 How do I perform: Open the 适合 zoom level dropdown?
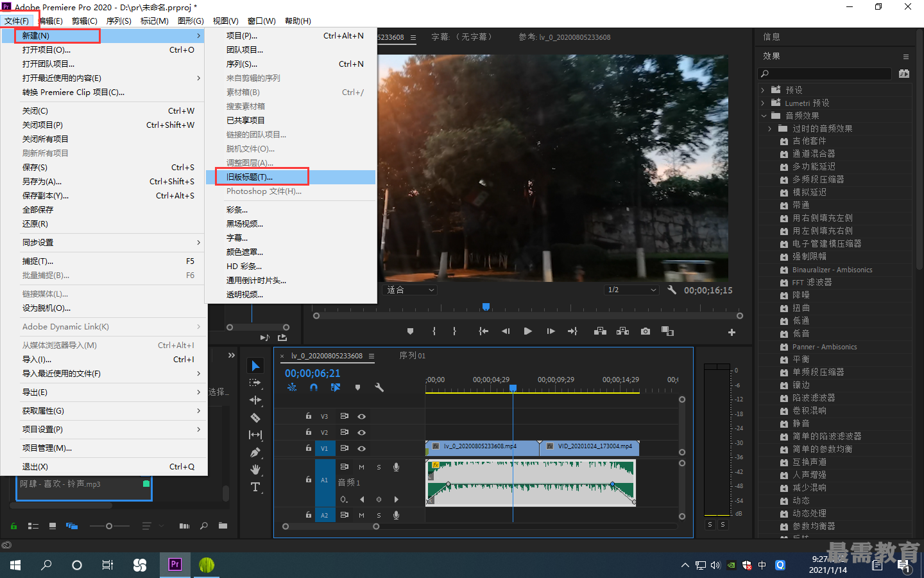point(411,290)
